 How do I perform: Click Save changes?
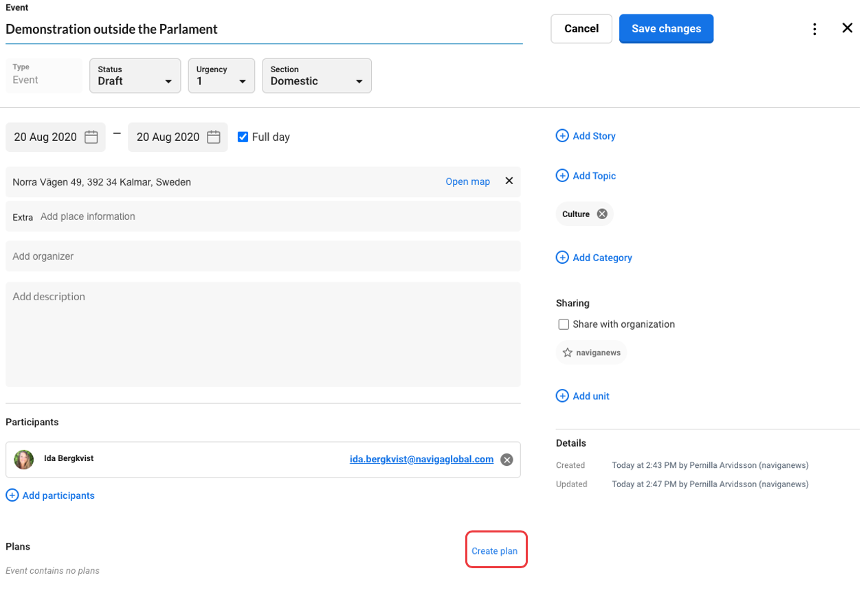click(666, 28)
